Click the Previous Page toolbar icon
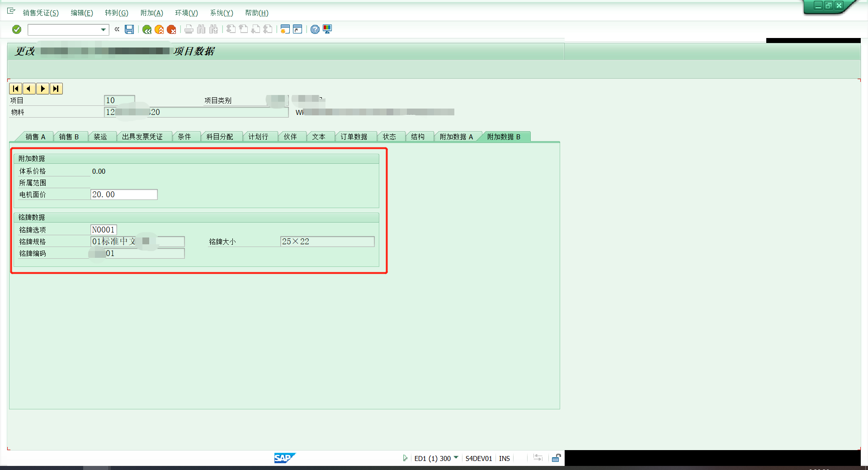 pos(243,29)
